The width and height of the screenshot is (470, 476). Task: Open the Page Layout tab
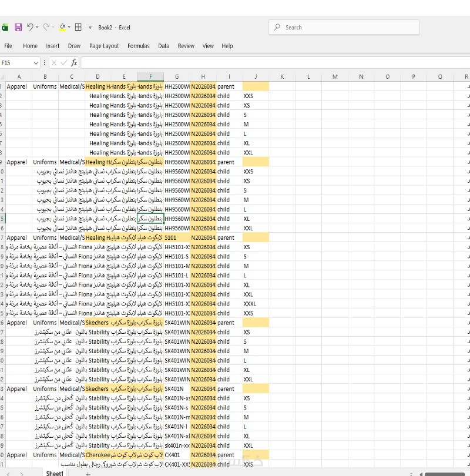coord(104,46)
